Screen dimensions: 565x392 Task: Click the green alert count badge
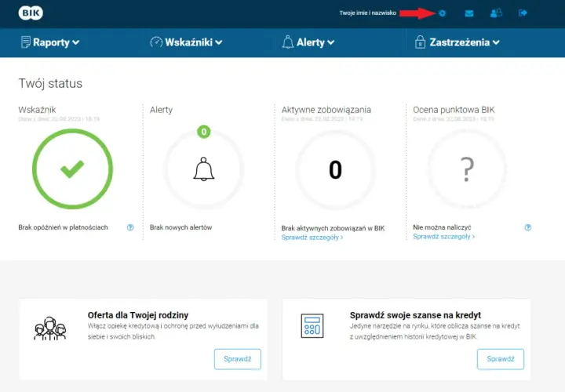(203, 132)
